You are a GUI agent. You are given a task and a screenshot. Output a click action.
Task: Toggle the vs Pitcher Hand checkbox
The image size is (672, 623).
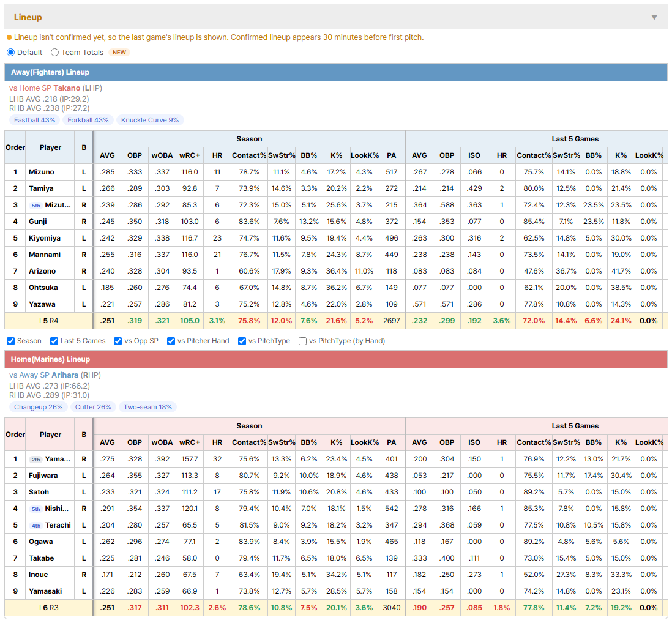171,341
